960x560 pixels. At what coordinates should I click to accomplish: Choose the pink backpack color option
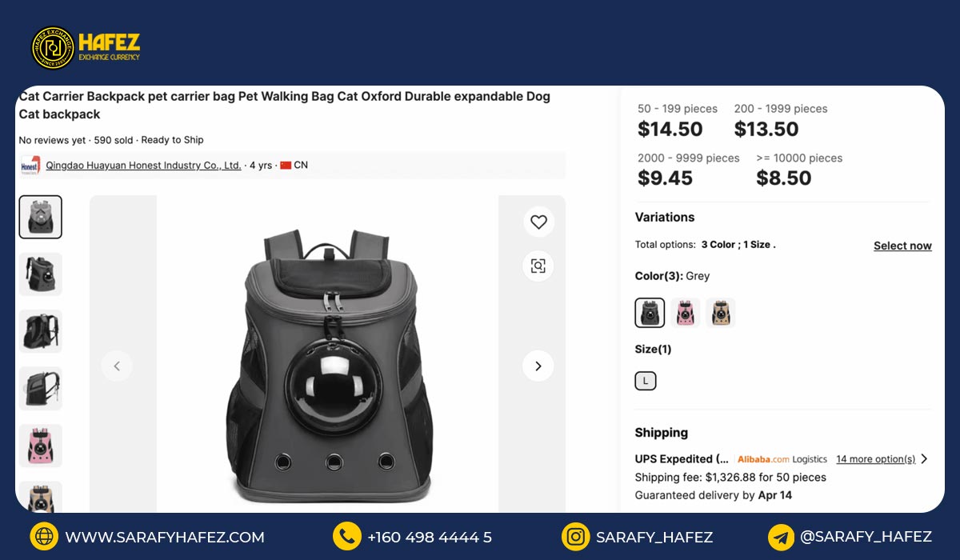tap(686, 313)
